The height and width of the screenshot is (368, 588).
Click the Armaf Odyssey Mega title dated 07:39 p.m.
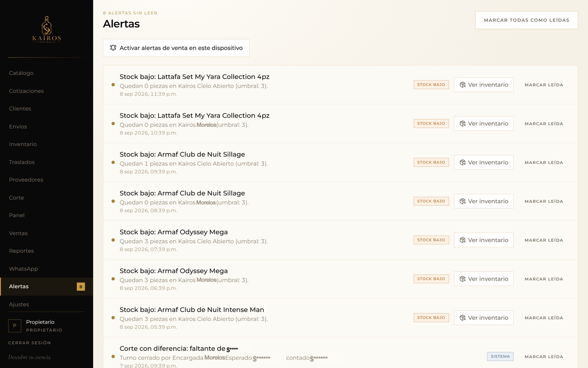173,232
